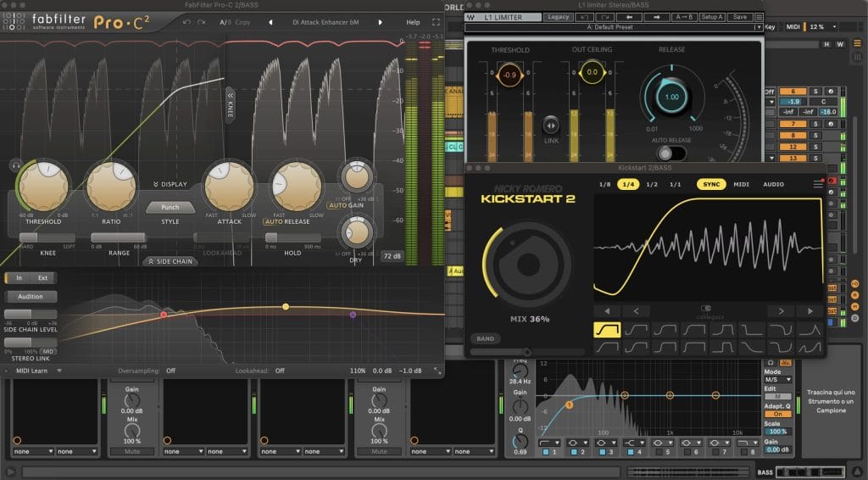Image resolution: width=868 pixels, height=480 pixels.
Task: Jump to first Kickstart curve bank arrow
Action: pyautogui.click(x=607, y=311)
